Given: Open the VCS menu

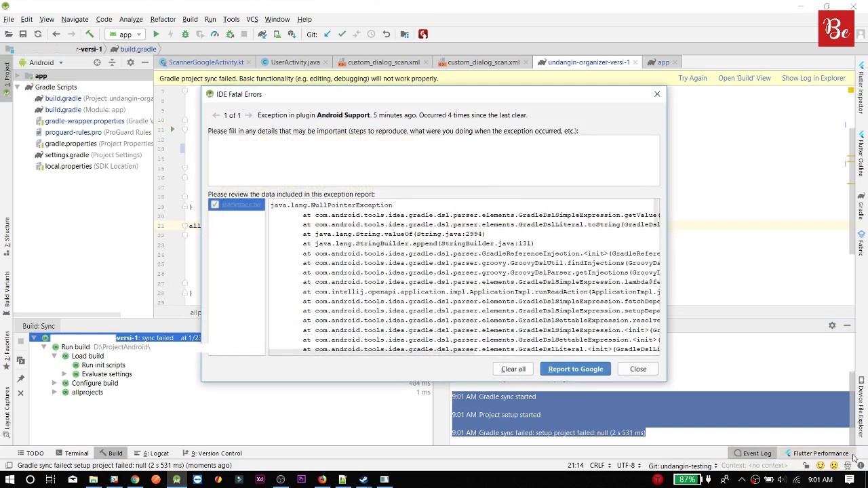Looking at the screenshot, I should pyautogui.click(x=252, y=20).
